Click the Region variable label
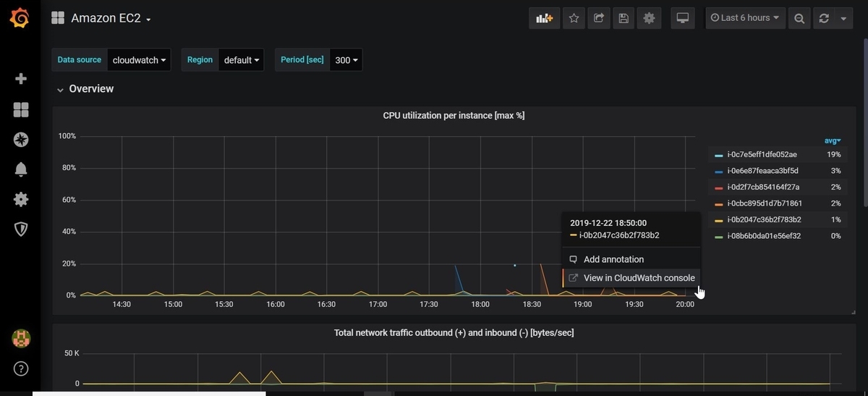The width and height of the screenshot is (868, 396). tap(200, 60)
